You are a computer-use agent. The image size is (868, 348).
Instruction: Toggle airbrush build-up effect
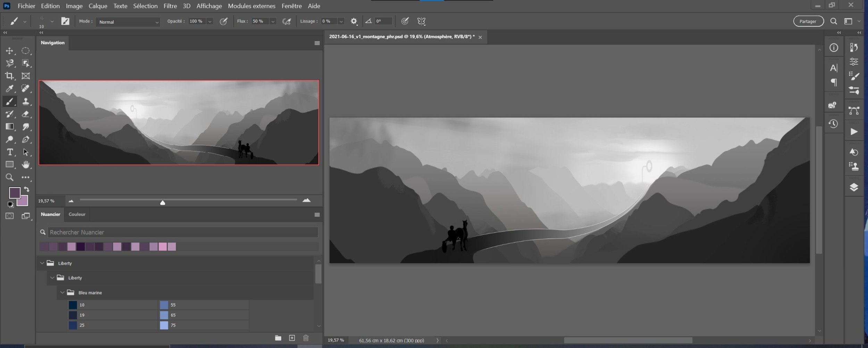pyautogui.click(x=286, y=22)
